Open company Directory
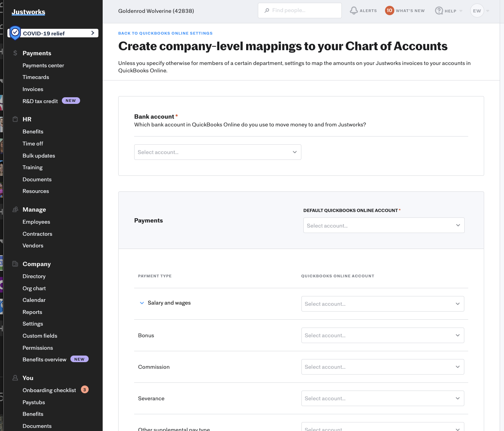The width and height of the screenshot is (504, 431). click(x=34, y=276)
